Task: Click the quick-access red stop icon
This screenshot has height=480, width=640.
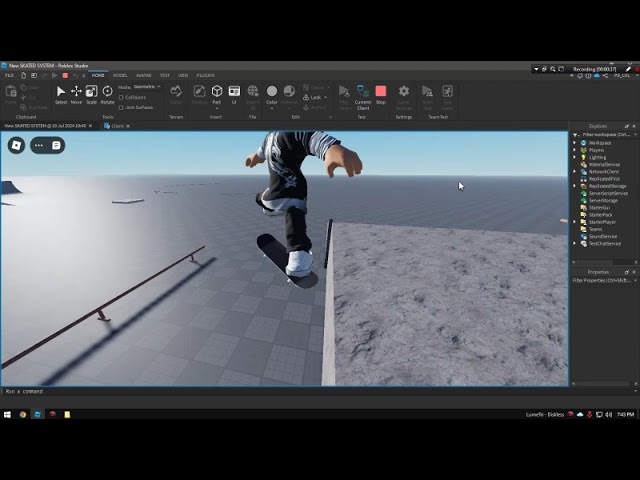Action: tap(65, 76)
